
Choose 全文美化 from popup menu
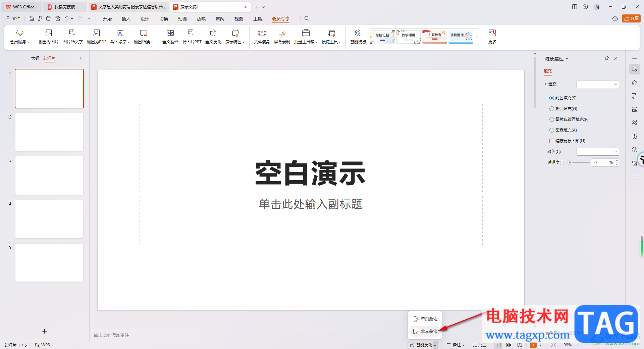[x=425, y=331]
